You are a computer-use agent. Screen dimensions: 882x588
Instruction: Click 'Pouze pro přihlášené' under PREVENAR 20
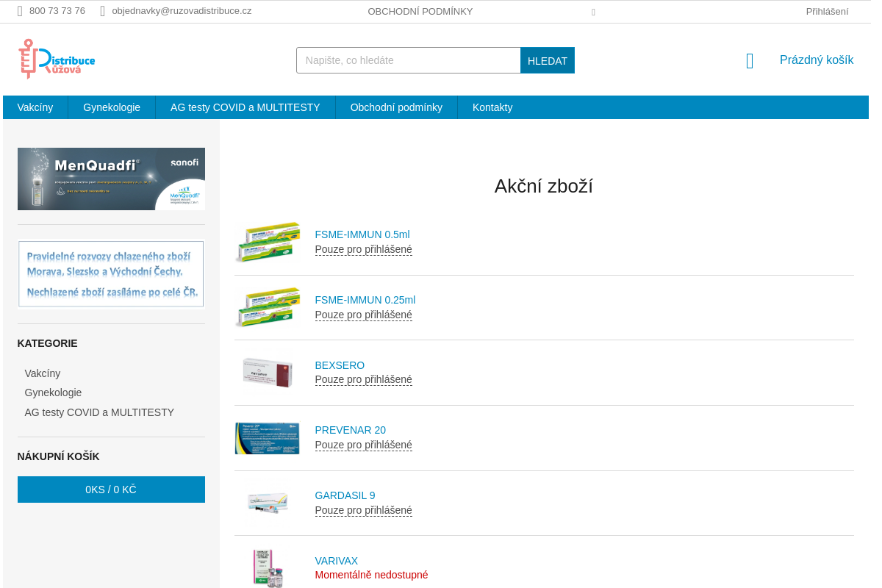[363, 445]
